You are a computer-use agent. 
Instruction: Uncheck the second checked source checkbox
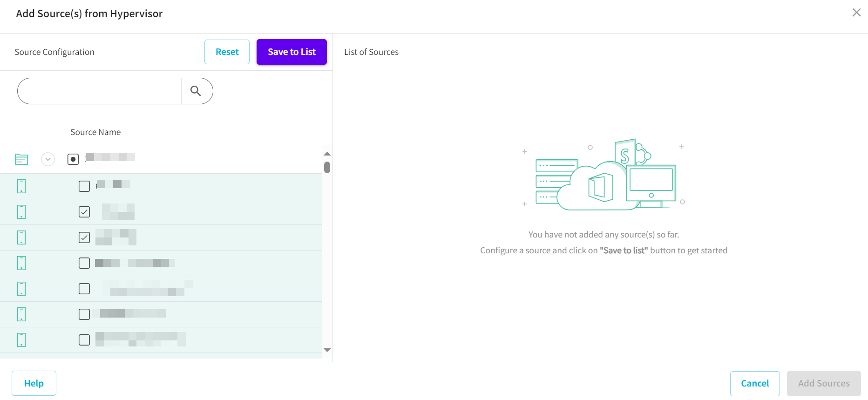coord(84,237)
